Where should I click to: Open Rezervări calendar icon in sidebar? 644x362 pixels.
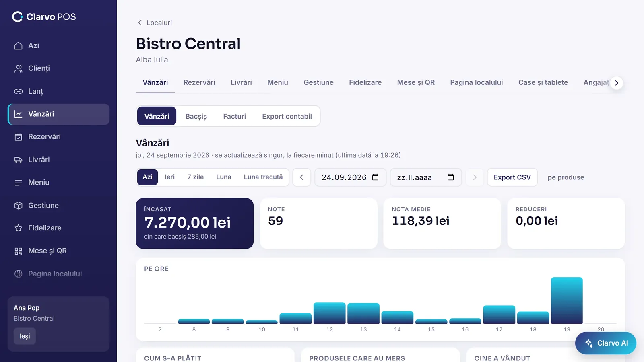(18, 137)
